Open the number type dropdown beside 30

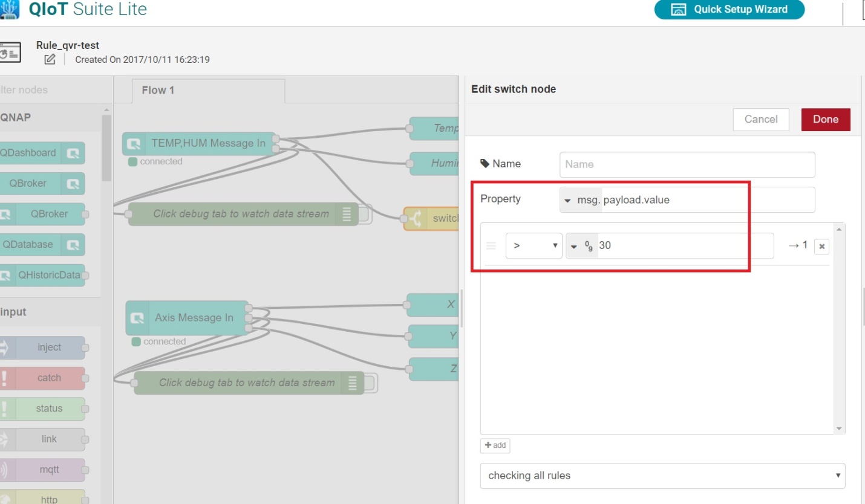[581, 246]
